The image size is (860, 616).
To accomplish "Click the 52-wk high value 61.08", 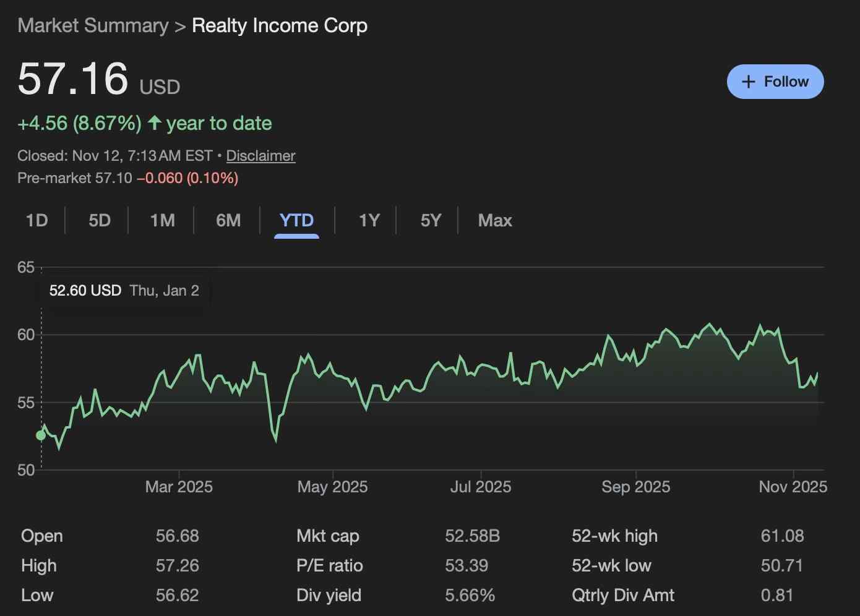I will [x=782, y=536].
